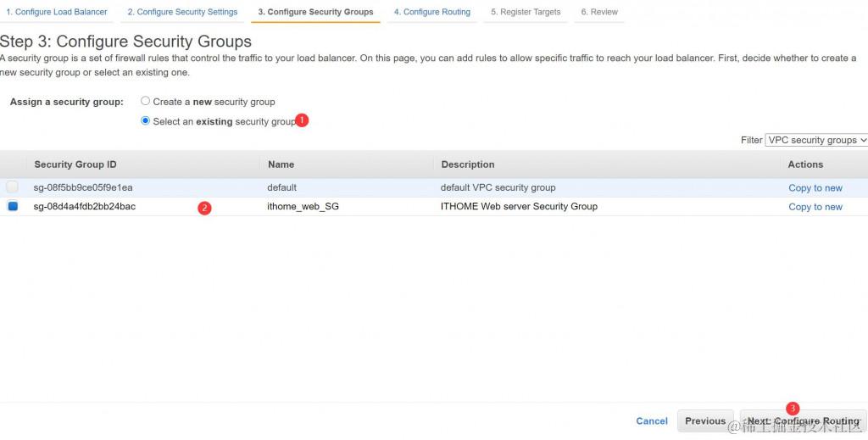Click Copy to new for default group
The width and height of the screenshot is (868, 440).
click(815, 188)
